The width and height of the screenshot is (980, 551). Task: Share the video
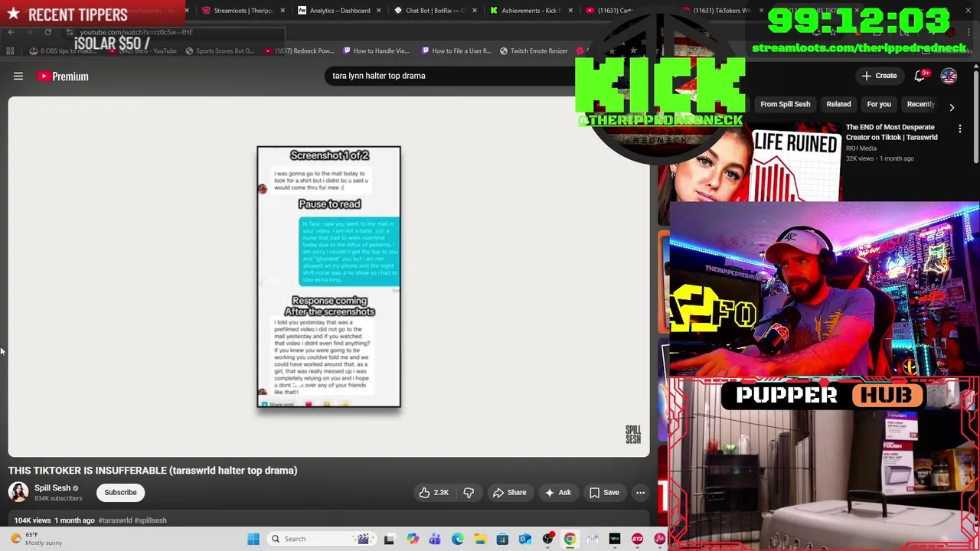[x=509, y=493]
